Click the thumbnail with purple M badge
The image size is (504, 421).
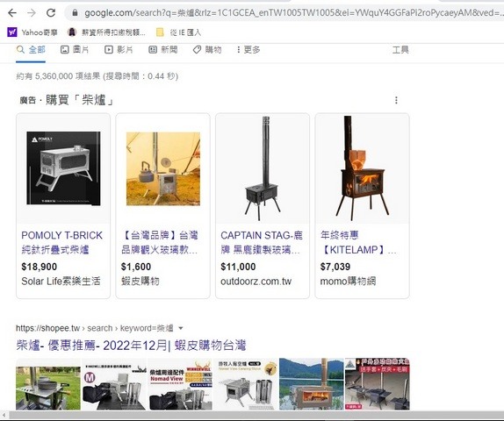(114, 384)
